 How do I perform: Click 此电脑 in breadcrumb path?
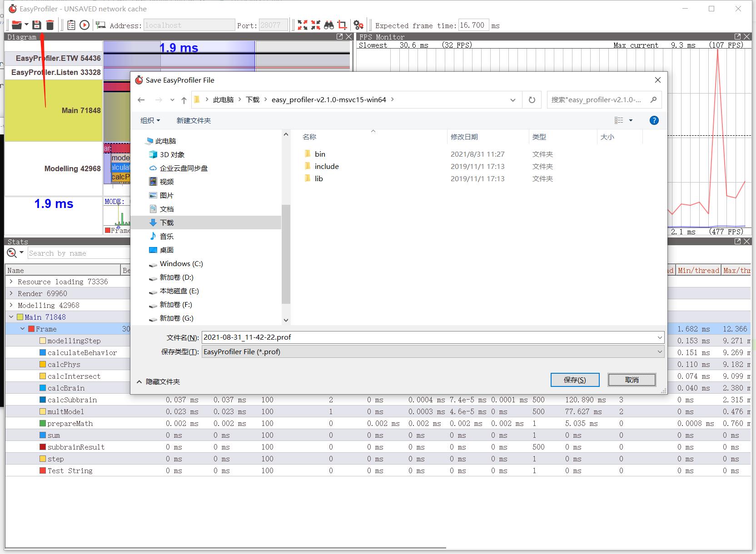coord(223,100)
